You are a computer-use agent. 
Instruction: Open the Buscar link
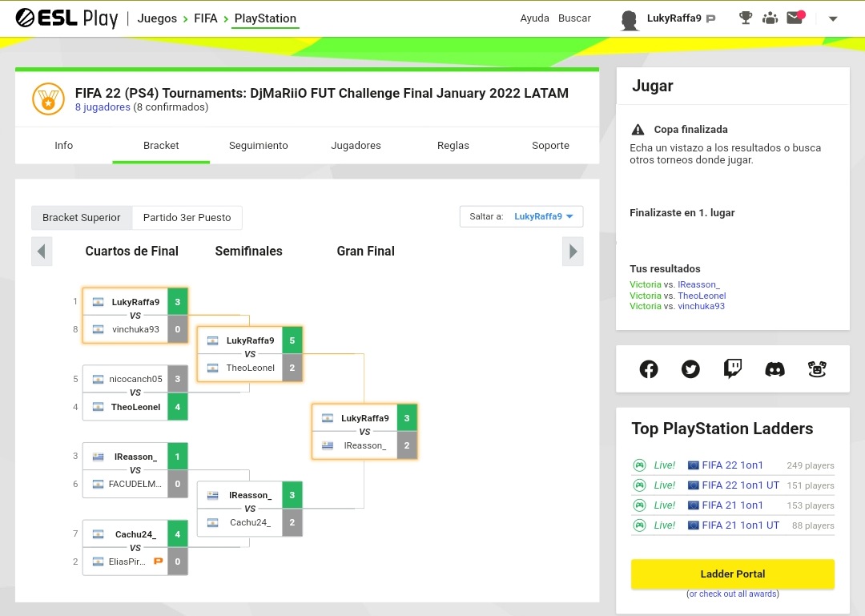click(x=574, y=18)
